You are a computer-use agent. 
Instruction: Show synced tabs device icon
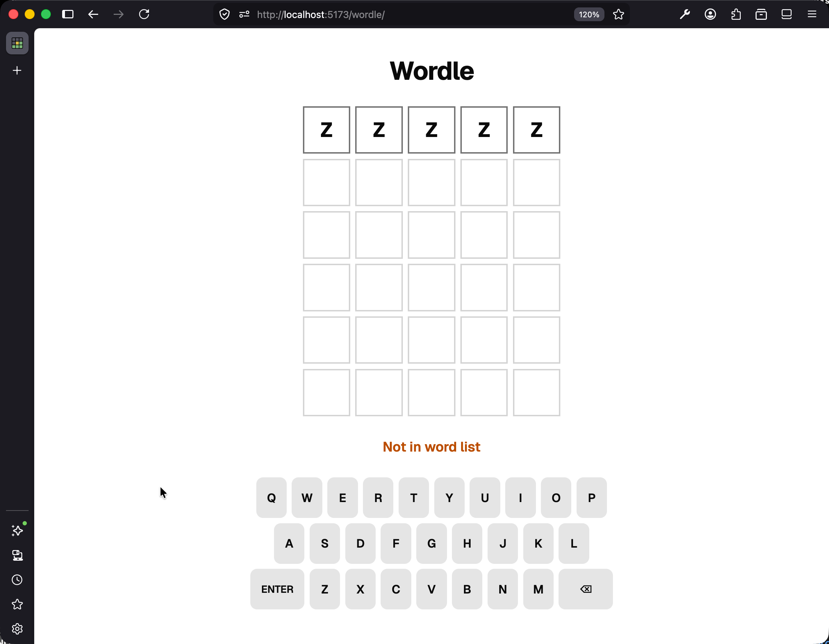coord(787,14)
